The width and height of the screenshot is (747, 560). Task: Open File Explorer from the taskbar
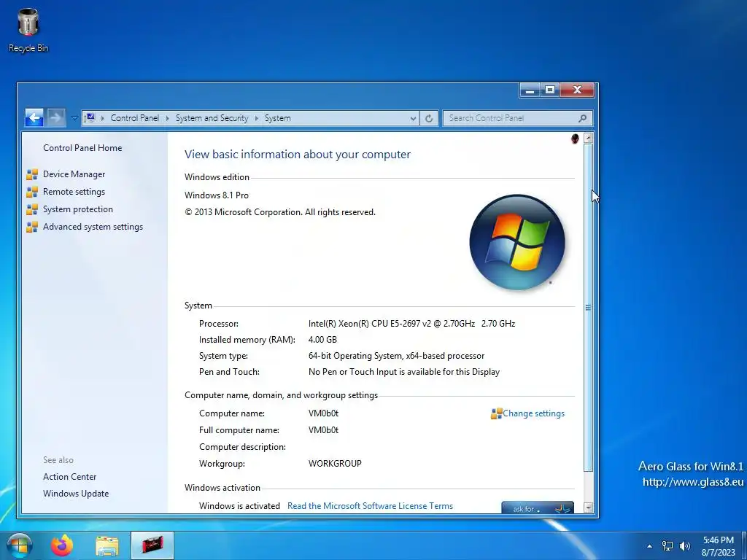point(107,545)
